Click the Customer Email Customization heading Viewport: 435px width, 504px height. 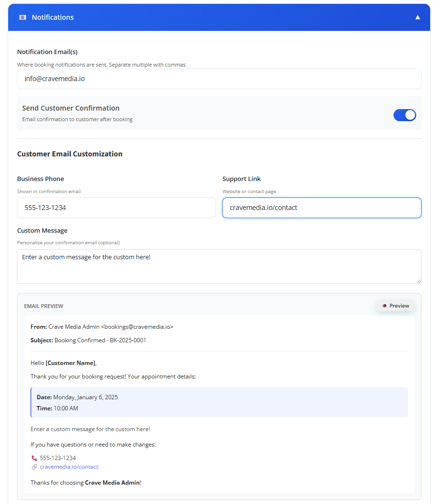point(70,154)
